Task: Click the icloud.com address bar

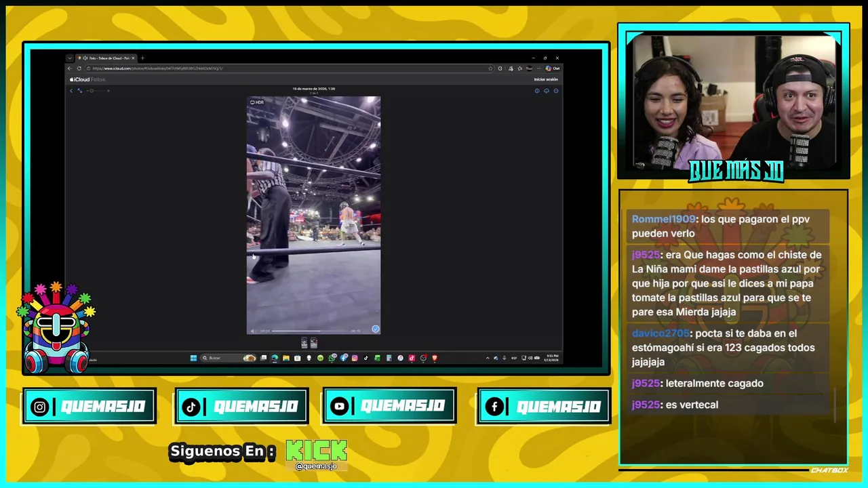Action: point(288,68)
